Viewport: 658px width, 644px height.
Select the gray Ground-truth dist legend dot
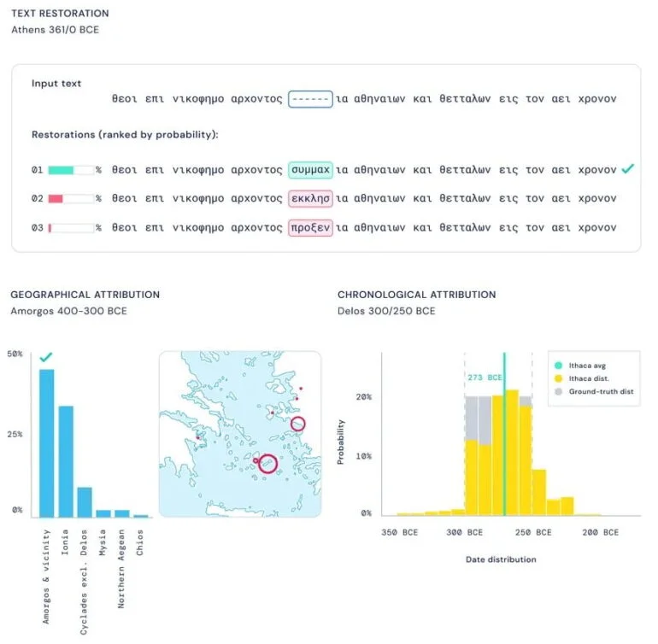pyautogui.click(x=558, y=391)
